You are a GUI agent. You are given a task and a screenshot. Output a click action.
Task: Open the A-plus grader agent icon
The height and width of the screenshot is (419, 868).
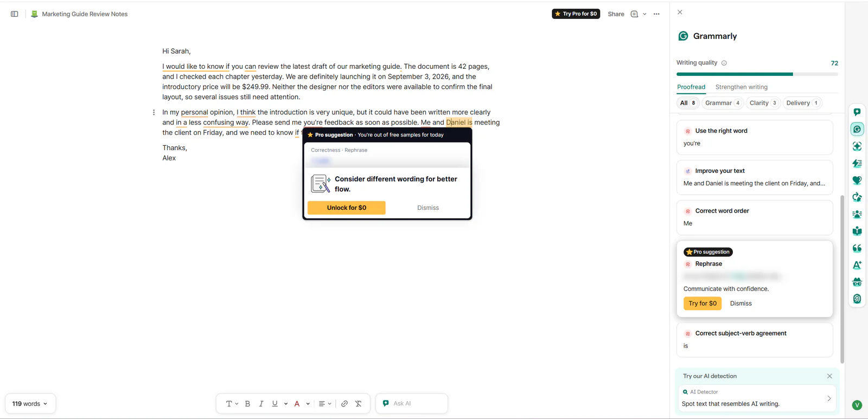(857, 265)
